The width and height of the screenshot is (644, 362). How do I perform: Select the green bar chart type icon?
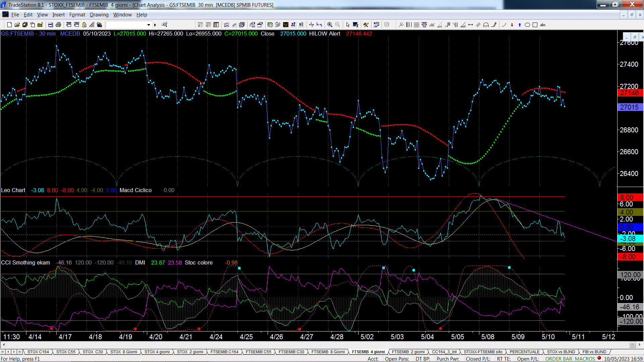pyautogui.click(x=286, y=25)
